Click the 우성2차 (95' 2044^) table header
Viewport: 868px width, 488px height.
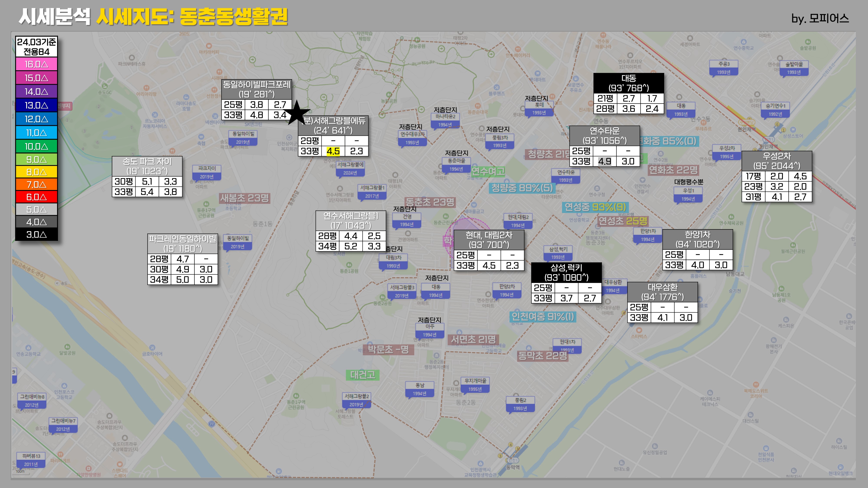[x=777, y=161]
